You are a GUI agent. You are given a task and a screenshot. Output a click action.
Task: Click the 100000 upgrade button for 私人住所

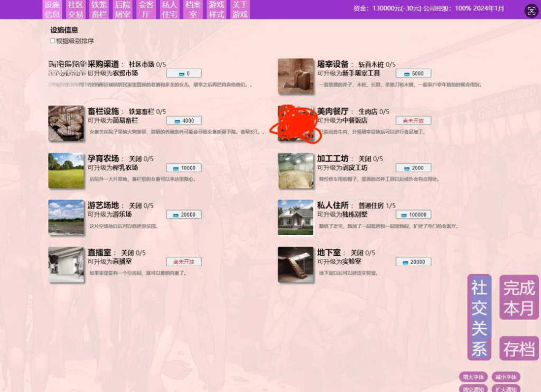tap(413, 215)
